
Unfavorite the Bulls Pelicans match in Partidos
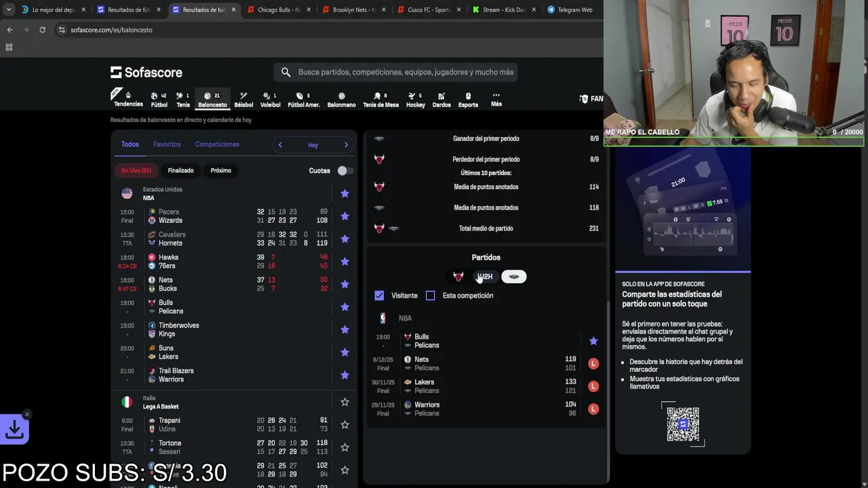tap(593, 341)
